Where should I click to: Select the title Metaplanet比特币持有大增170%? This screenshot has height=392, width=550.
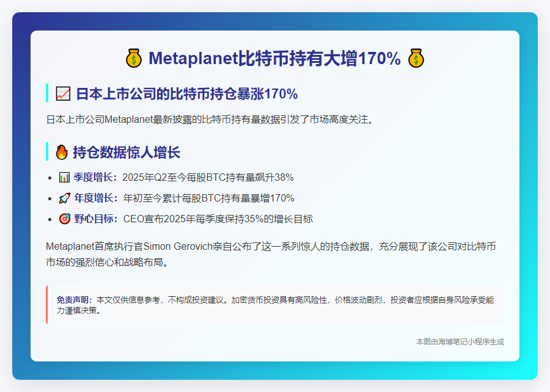(274, 58)
